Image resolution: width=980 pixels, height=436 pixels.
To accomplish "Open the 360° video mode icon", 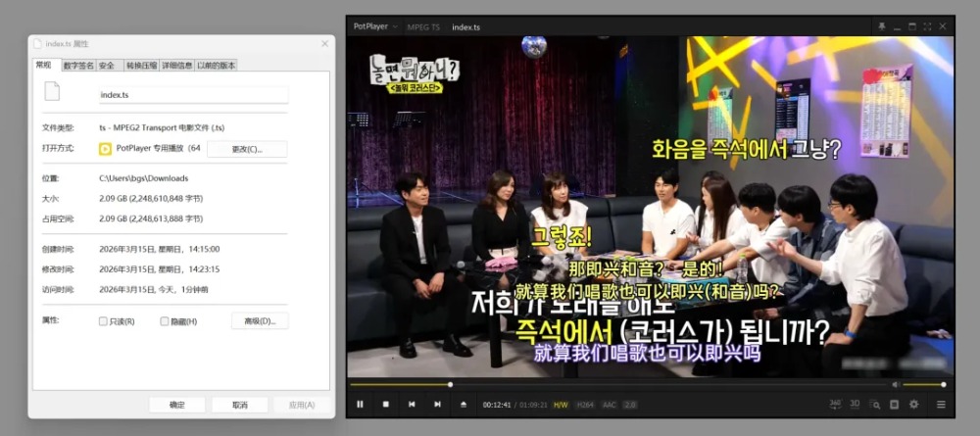I will tap(835, 404).
